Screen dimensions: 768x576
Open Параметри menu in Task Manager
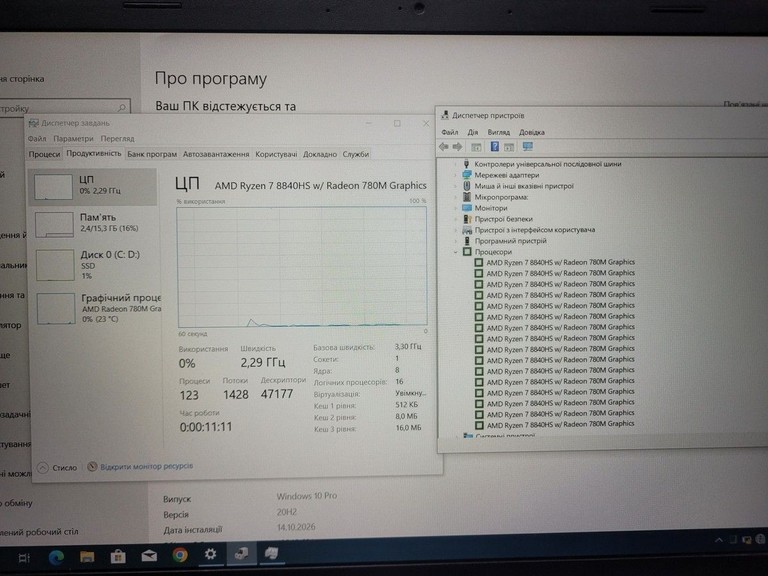pyautogui.click(x=73, y=139)
